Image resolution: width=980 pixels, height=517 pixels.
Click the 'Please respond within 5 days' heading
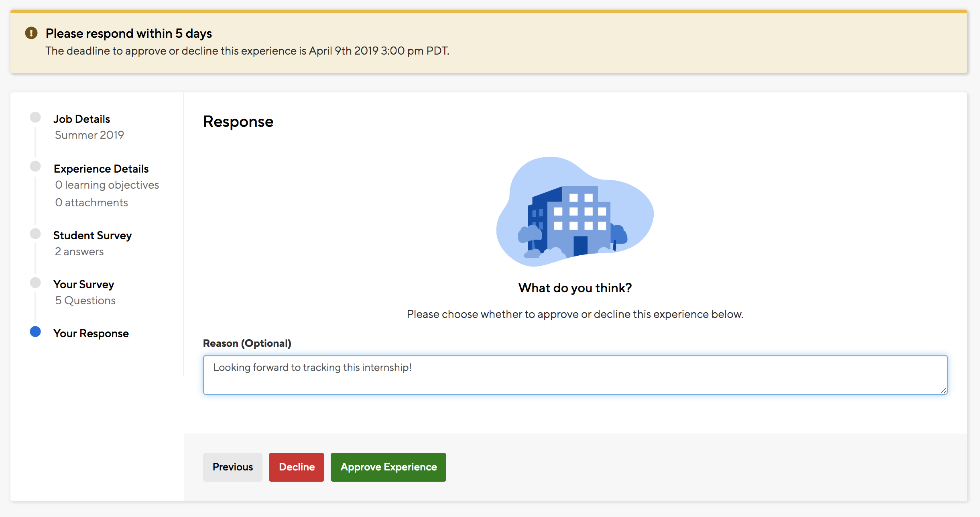tap(128, 33)
